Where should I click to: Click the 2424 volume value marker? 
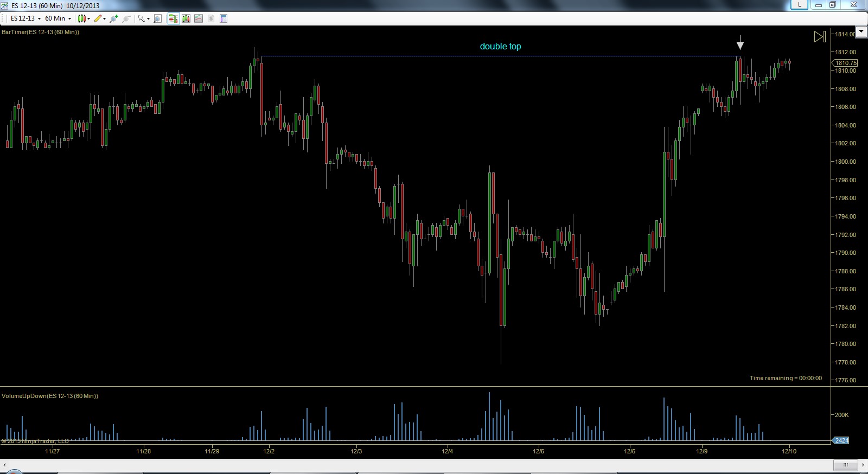[x=841, y=440]
